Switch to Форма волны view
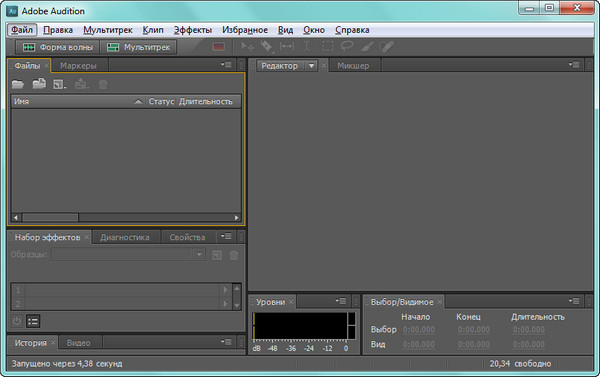 57,47
